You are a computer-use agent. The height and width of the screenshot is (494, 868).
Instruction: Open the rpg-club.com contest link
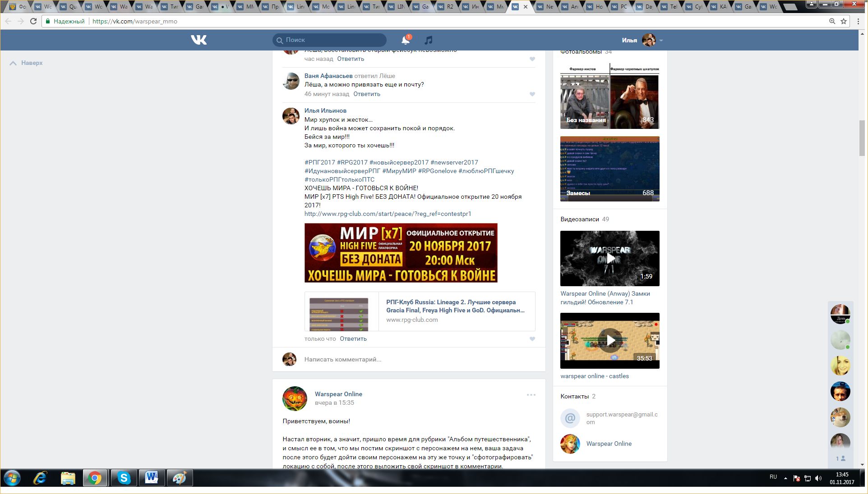[x=387, y=214]
